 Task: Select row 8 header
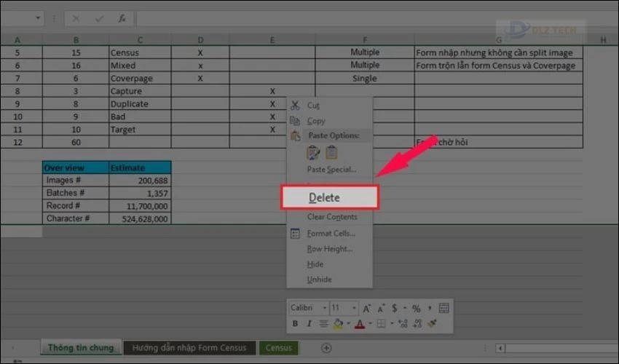(17, 91)
